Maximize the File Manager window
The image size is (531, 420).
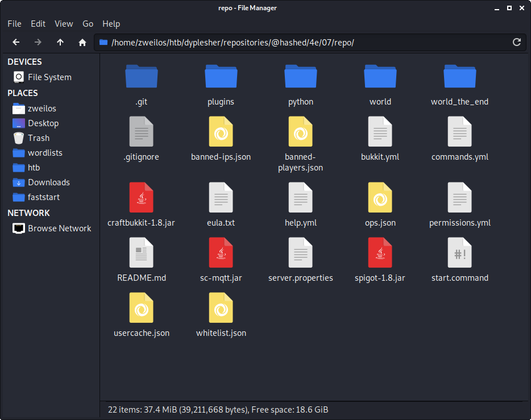tap(509, 8)
